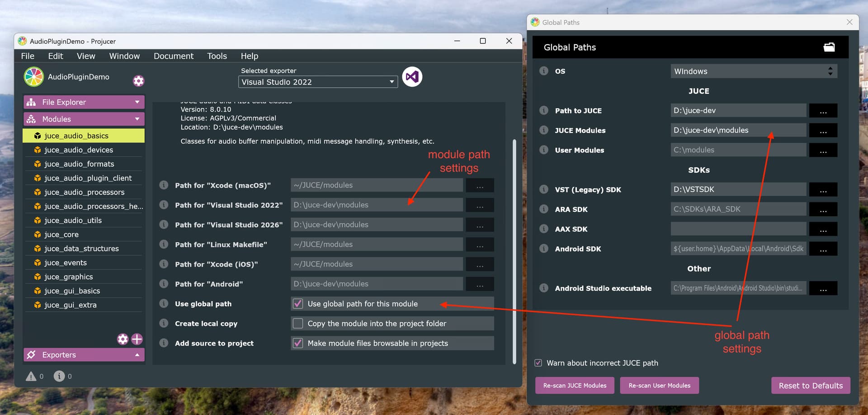Enable Copy the module into the project folder
This screenshot has height=415, width=868.
298,323
